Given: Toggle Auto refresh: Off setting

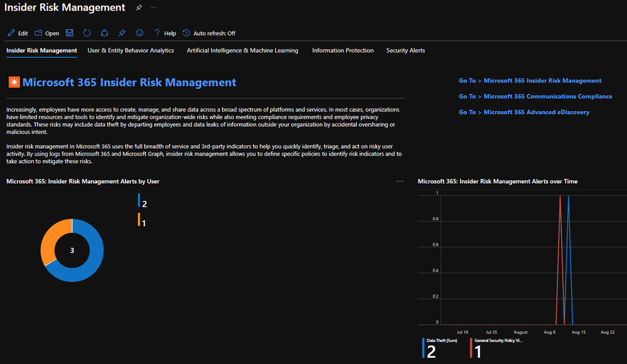Looking at the screenshot, I should (214, 33).
